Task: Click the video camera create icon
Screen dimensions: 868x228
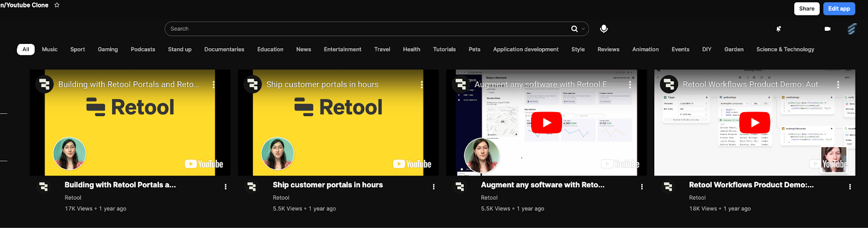Action: 827,29
